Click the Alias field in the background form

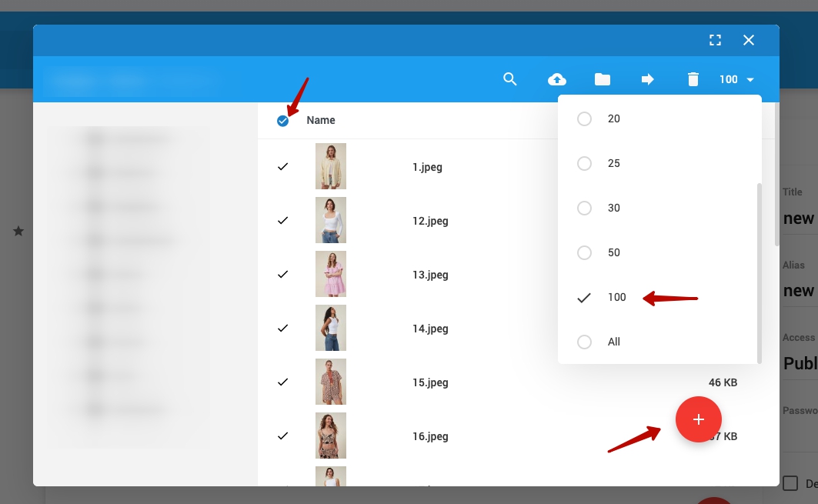coord(800,291)
